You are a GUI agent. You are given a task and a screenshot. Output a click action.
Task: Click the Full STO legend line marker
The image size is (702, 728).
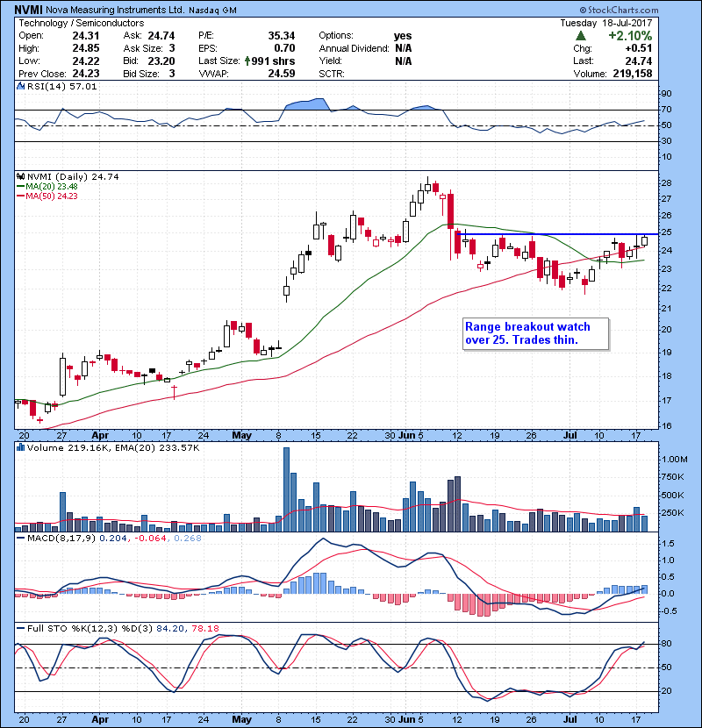tap(20, 629)
